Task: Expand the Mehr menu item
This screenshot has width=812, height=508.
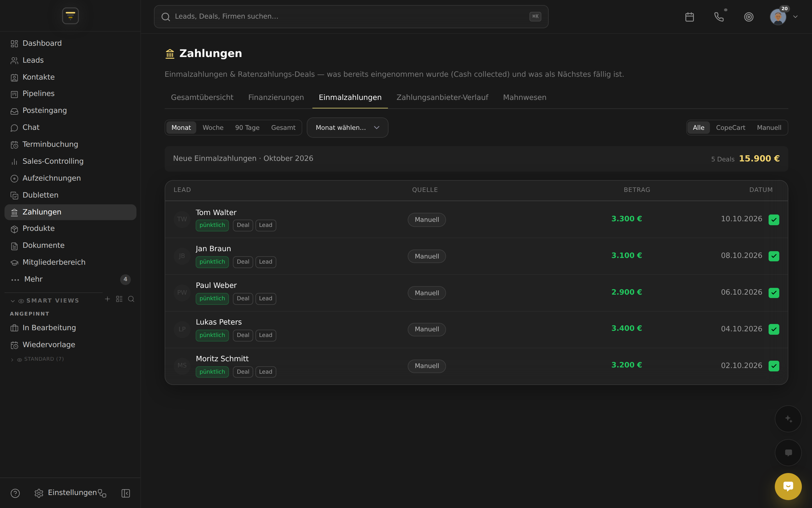Action: [x=70, y=279]
